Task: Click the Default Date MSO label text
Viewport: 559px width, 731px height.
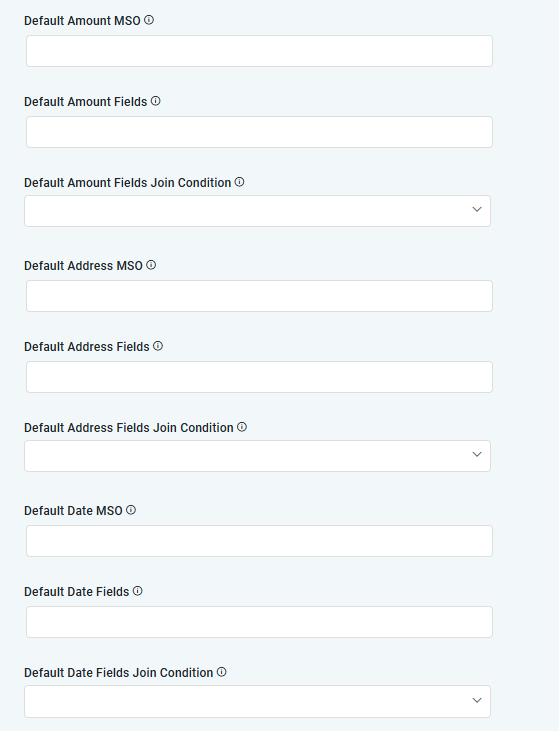Action: click(73, 511)
